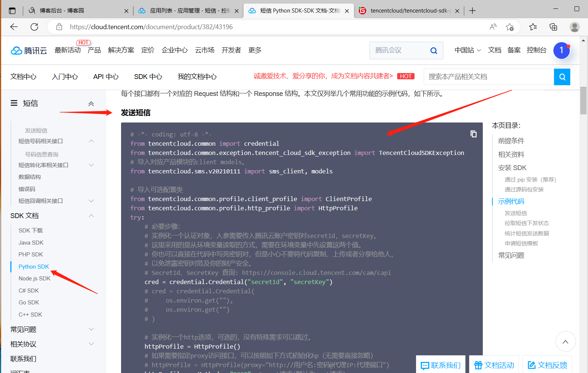This screenshot has width=588, height=373.
Task: Focus the 腾讯会议 search input
Action: 399,51
